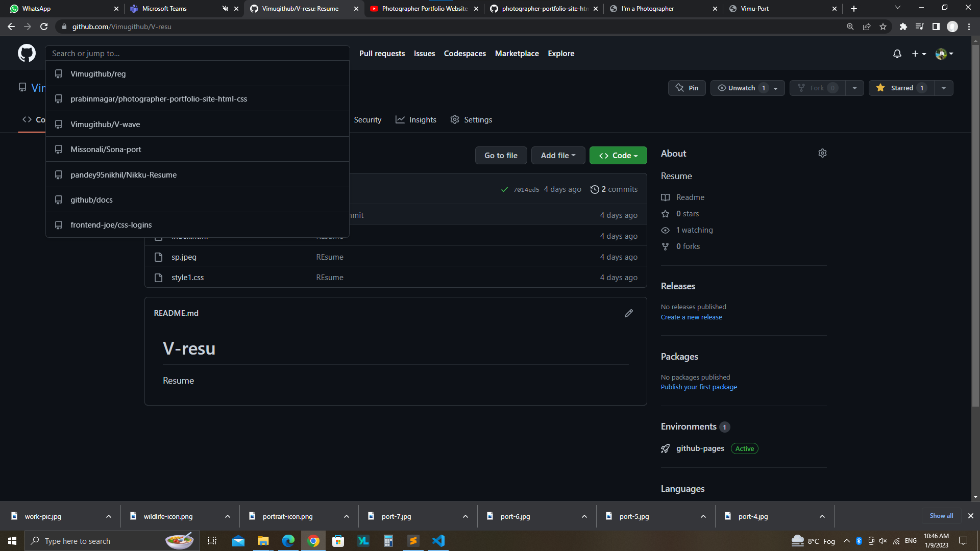Open Chrome extensions puzzle icon

(x=903, y=27)
